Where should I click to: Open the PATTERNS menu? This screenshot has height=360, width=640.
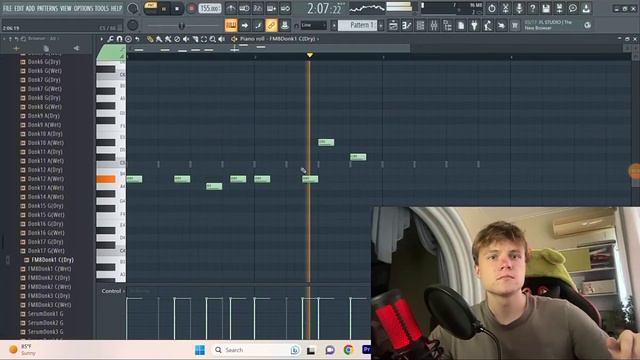[47, 8]
